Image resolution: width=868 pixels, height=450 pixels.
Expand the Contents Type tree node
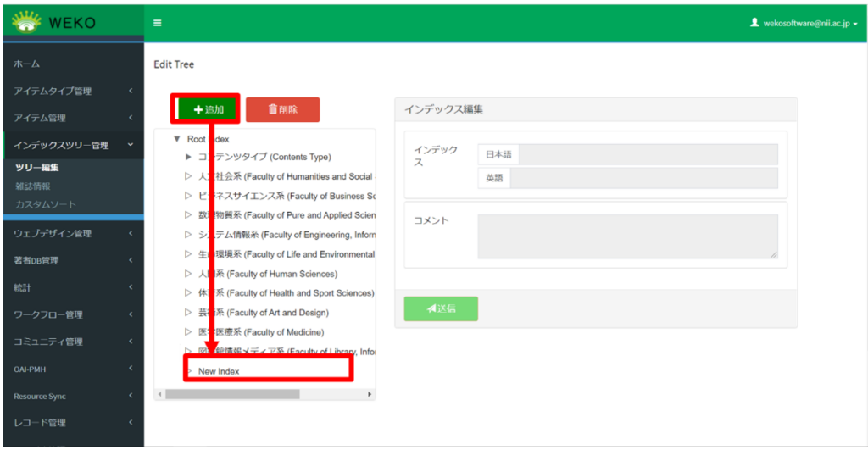[x=188, y=157]
